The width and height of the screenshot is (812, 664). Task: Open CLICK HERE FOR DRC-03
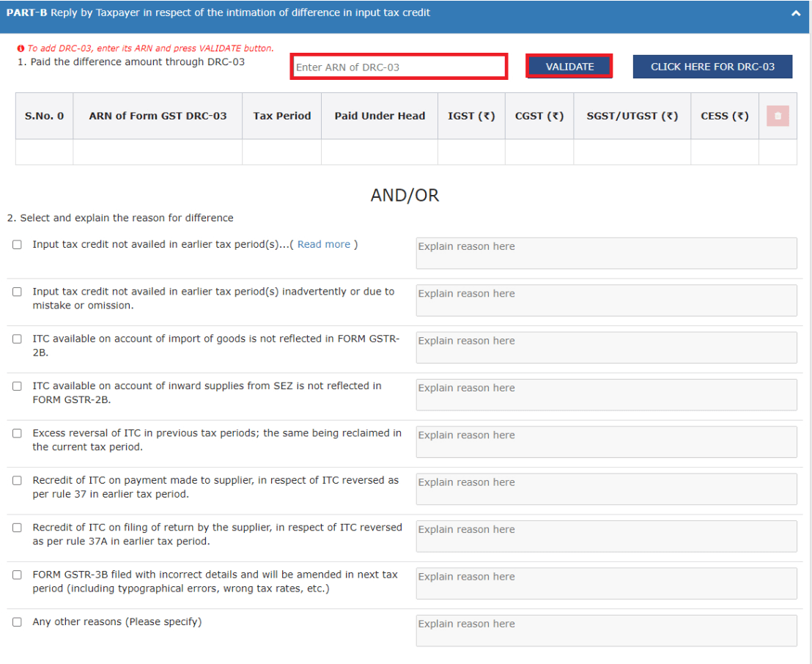coord(712,66)
